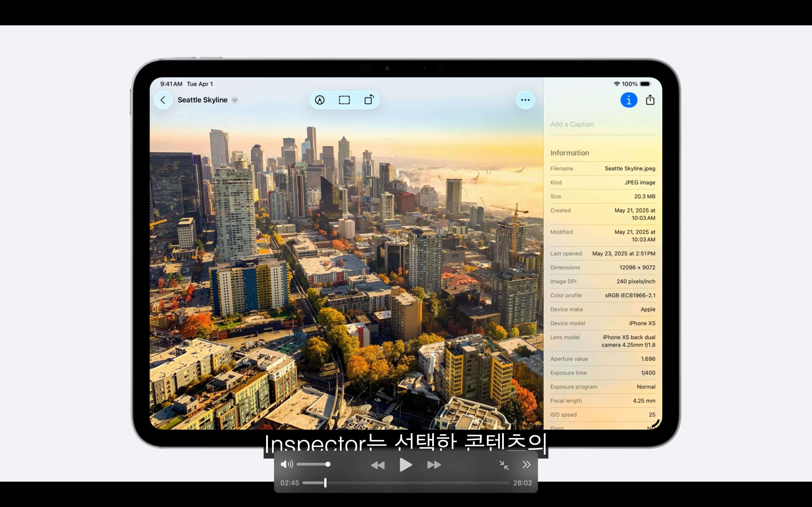Click the Information section heading

(x=570, y=153)
